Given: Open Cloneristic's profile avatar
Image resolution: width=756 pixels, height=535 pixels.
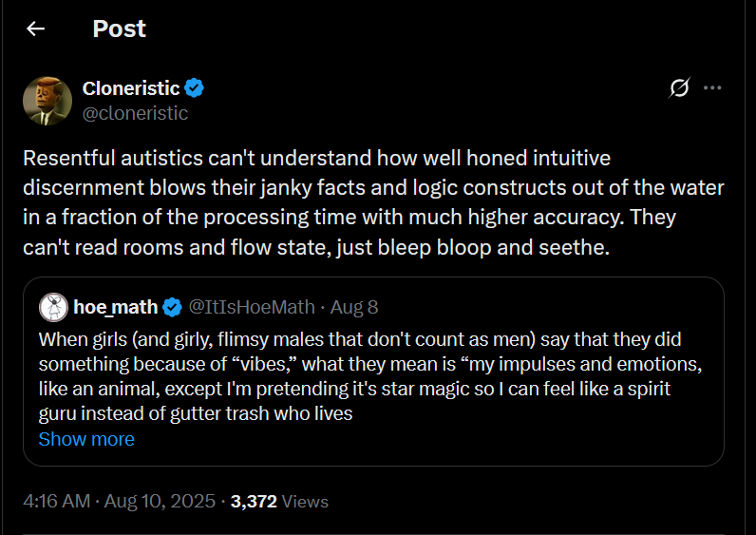Looking at the screenshot, I should coord(43,100).
